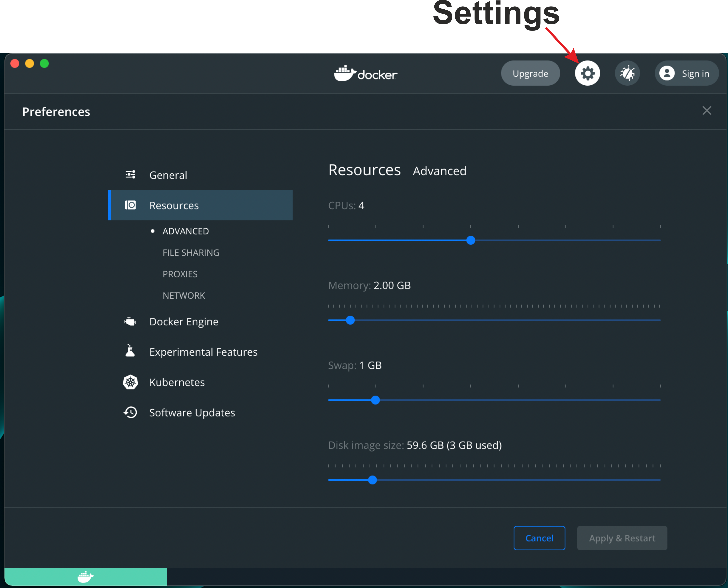Click the CPUs slider handle

(x=471, y=240)
